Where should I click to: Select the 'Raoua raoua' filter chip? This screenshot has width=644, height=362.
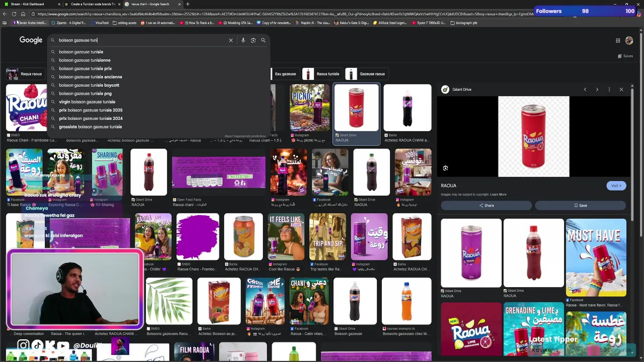[25, 74]
